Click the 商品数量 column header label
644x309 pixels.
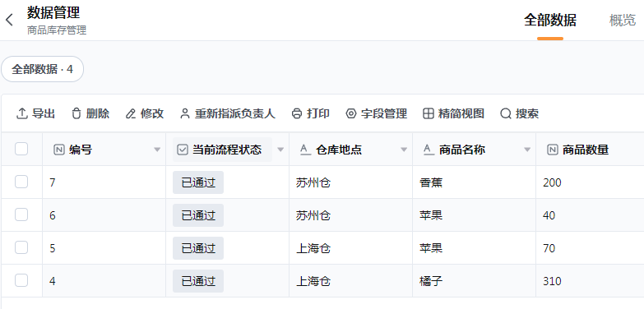coord(586,150)
